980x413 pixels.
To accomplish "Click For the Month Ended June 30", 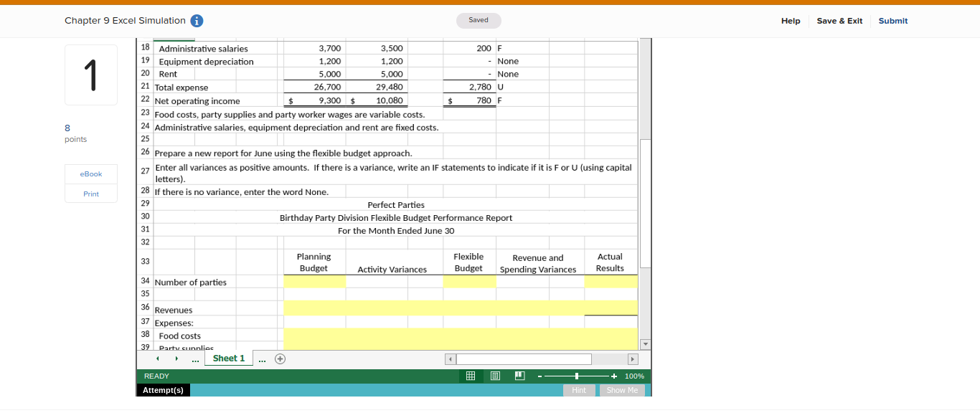I will (396, 231).
